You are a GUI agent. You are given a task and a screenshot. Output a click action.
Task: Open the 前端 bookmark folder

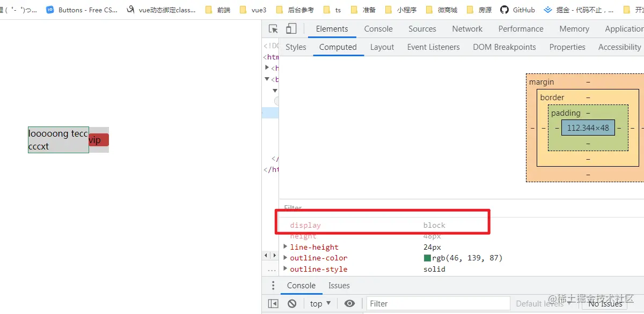[x=217, y=10]
